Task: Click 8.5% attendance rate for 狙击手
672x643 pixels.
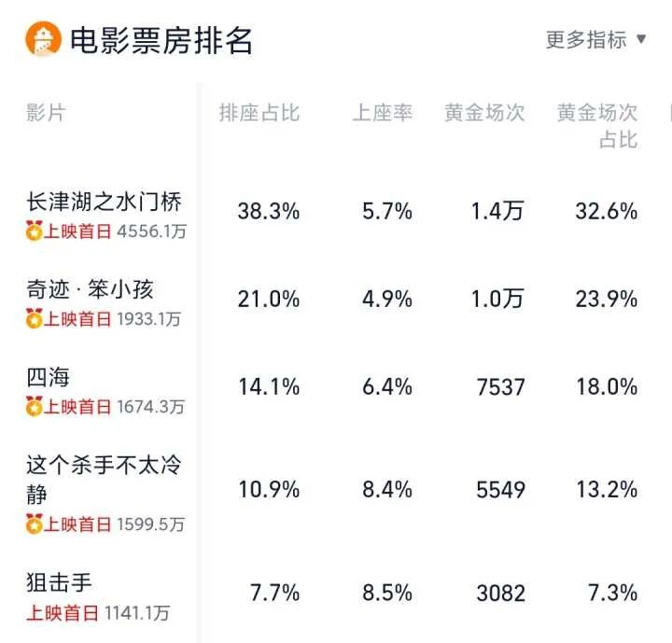Action: click(387, 593)
